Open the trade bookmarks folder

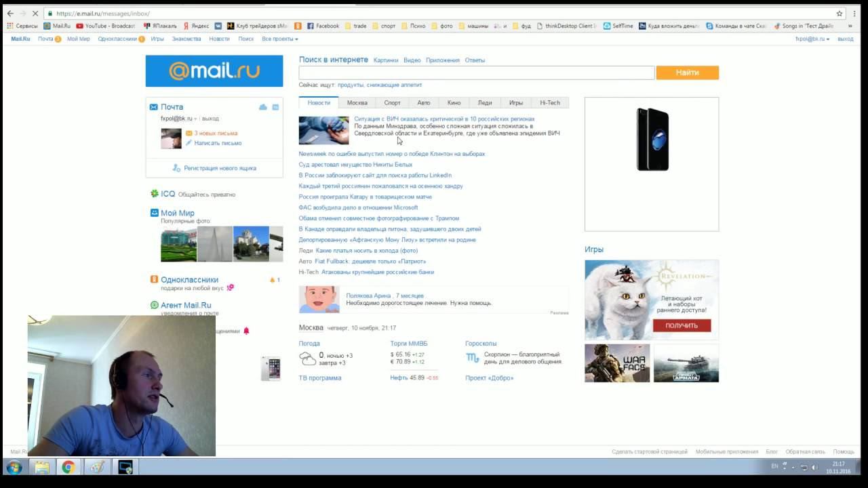coord(355,26)
